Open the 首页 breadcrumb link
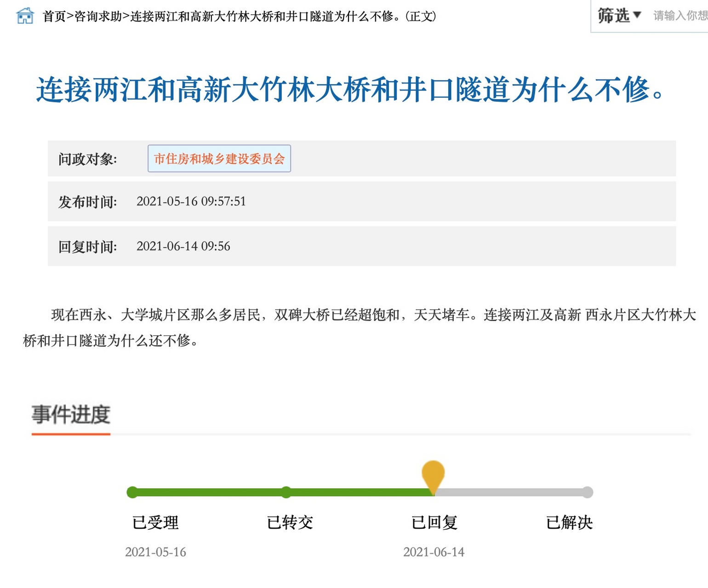The image size is (708, 588). click(54, 17)
